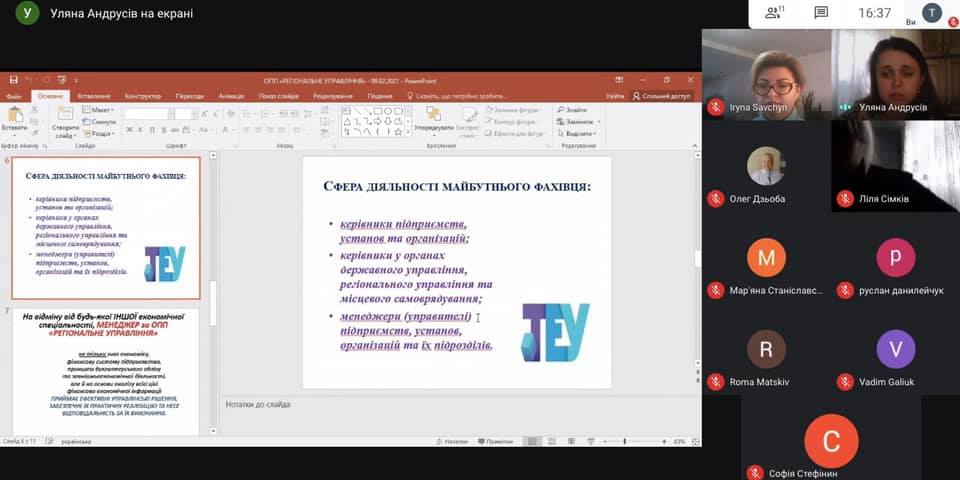Screen dimensions: 960x480
Task: Click muted microphone icon beside Vadim Galiuk
Action: click(846, 382)
